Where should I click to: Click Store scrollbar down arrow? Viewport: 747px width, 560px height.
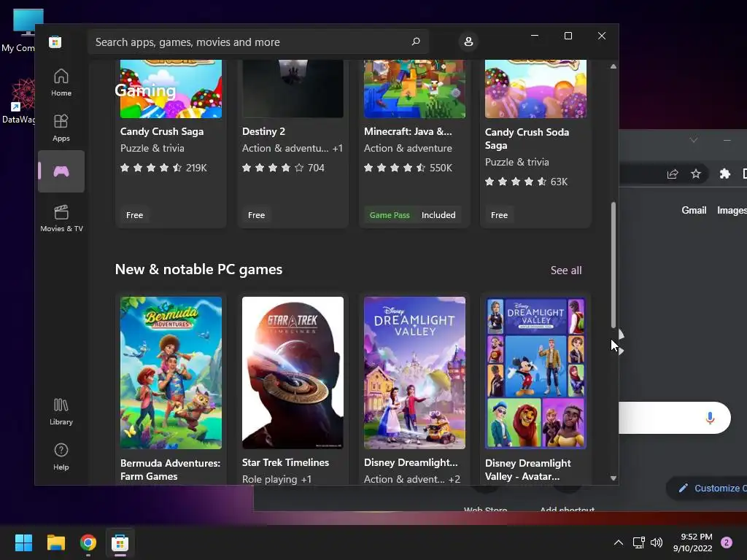tap(613, 478)
